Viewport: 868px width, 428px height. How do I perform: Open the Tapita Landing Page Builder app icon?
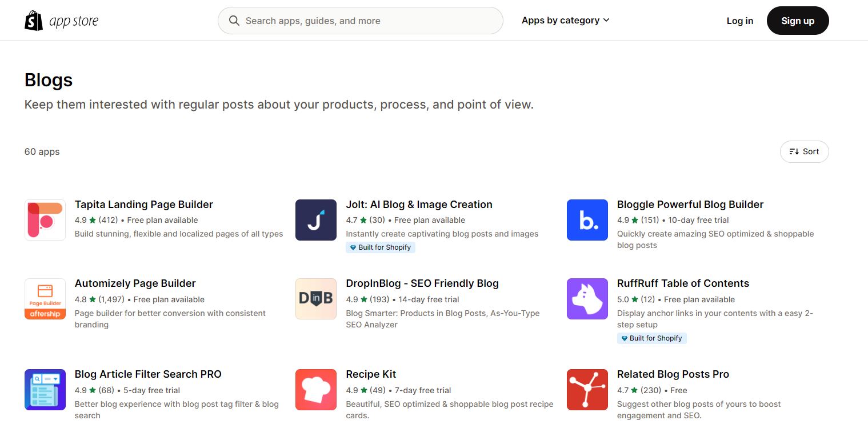coord(45,220)
